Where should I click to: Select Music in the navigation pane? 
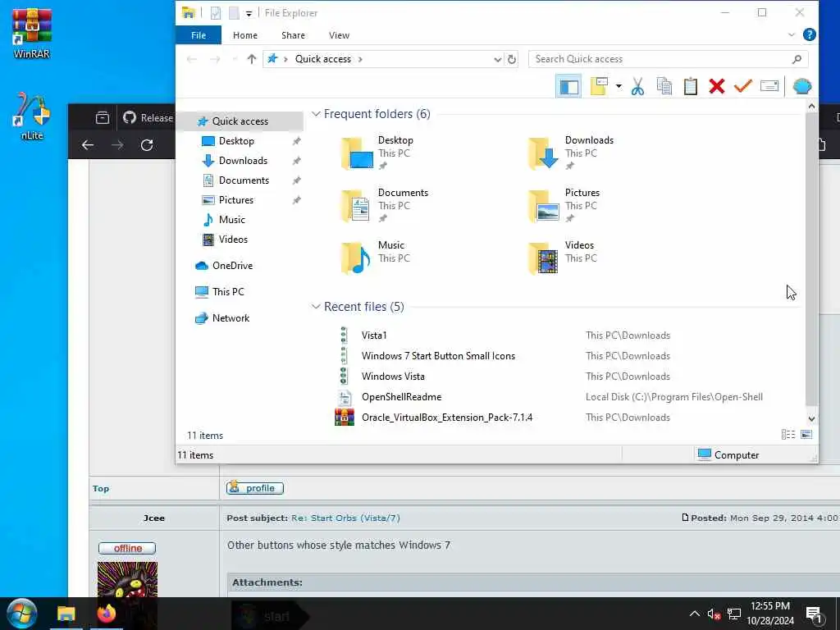[231, 220]
